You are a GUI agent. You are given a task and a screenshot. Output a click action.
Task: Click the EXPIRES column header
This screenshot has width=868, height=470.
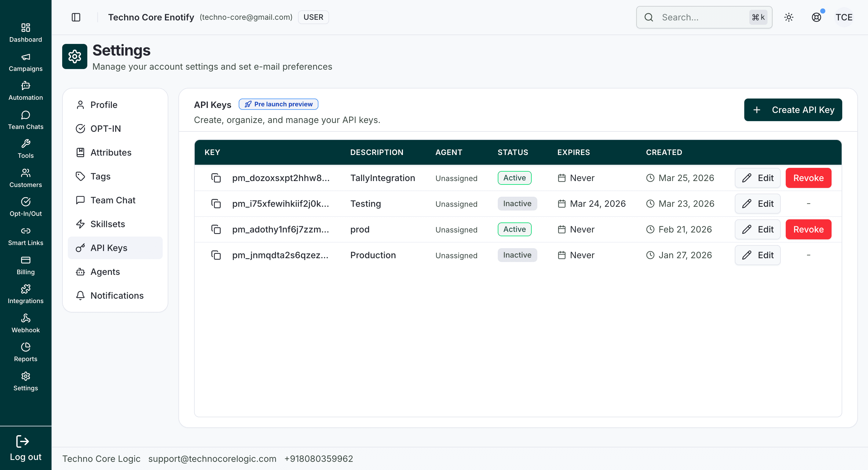[573, 152]
